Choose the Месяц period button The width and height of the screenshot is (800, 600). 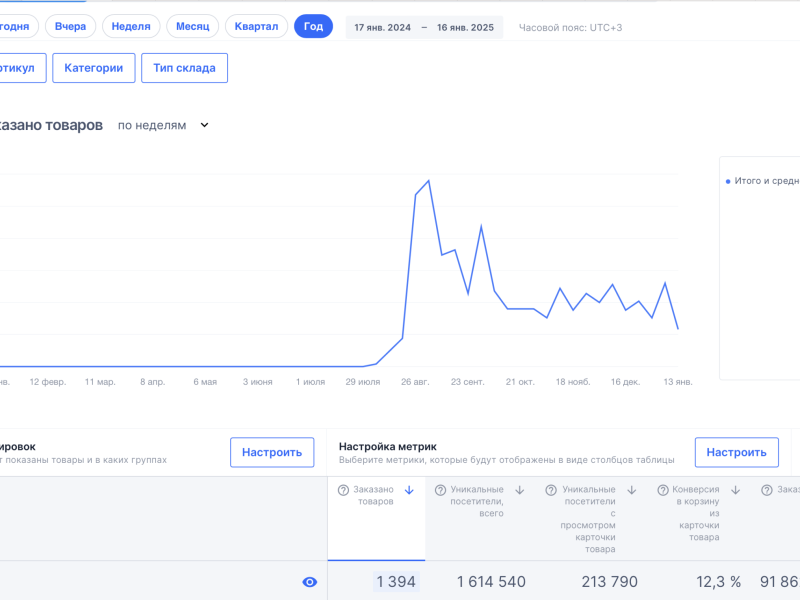click(x=193, y=26)
